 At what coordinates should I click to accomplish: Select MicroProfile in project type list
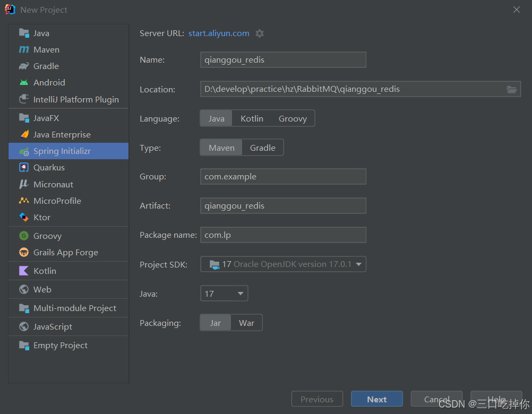pyautogui.click(x=68, y=201)
